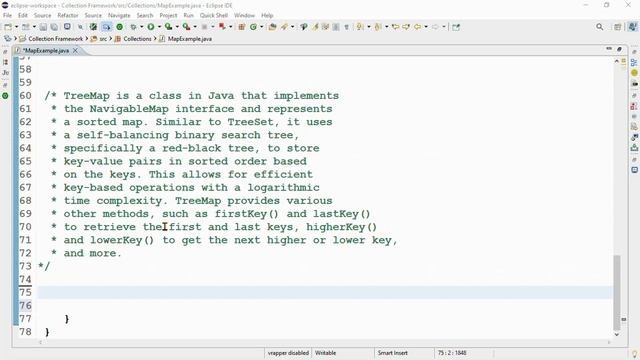Click the Pin Editor icon
The image size is (640, 360).
coord(456,27)
